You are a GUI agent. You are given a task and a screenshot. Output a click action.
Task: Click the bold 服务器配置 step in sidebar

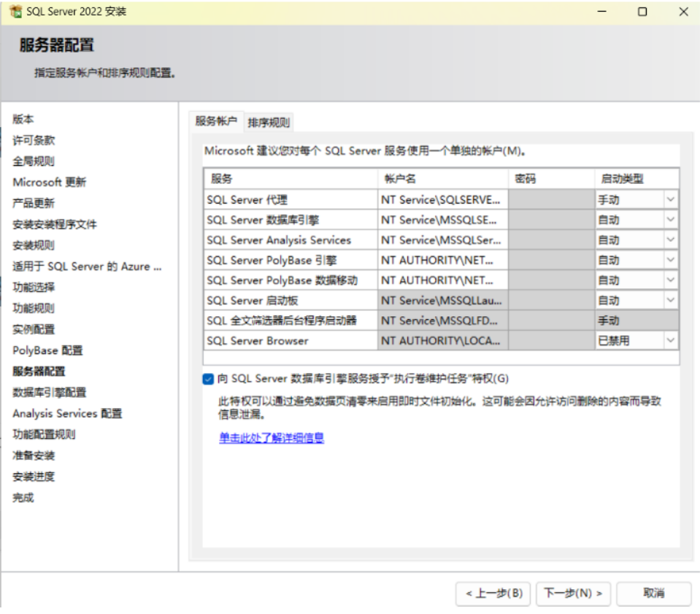(39, 372)
